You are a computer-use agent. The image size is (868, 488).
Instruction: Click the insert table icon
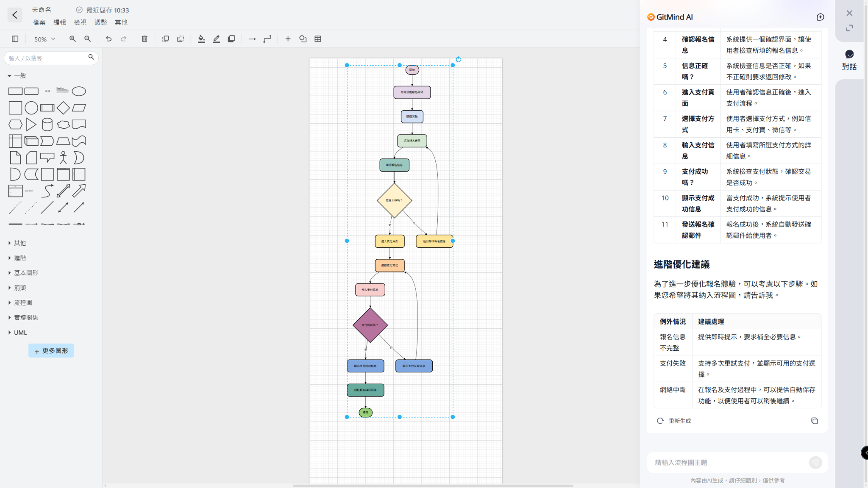click(x=318, y=39)
